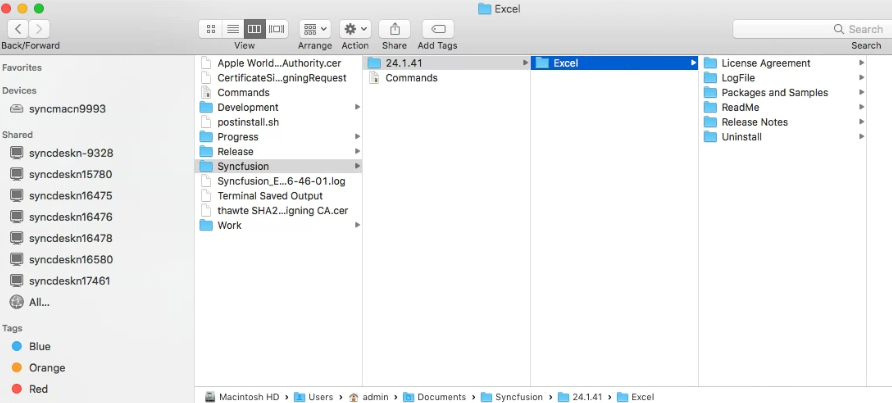Select All... under Shared section

(39, 302)
